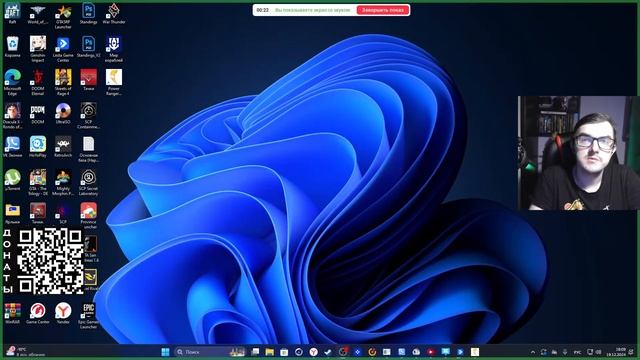Open Mighty Morphin Power Rangers icon
The width and height of the screenshot is (640, 360).
click(63, 183)
